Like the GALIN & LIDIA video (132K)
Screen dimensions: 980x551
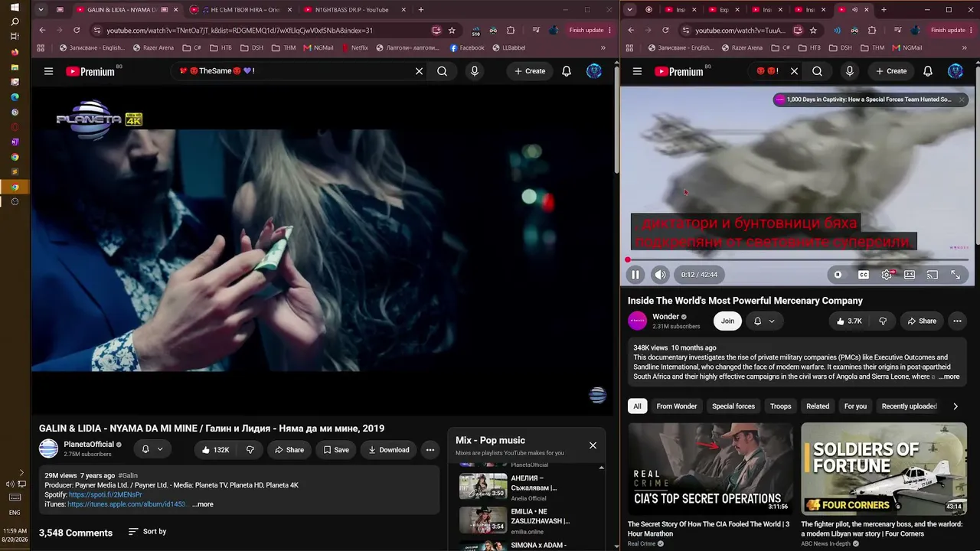coord(215,450)
